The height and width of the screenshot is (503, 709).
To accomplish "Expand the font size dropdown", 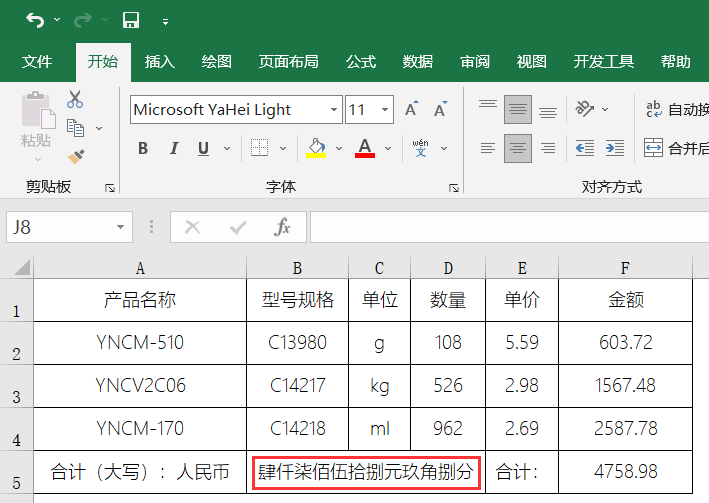I will pos(385,110).
